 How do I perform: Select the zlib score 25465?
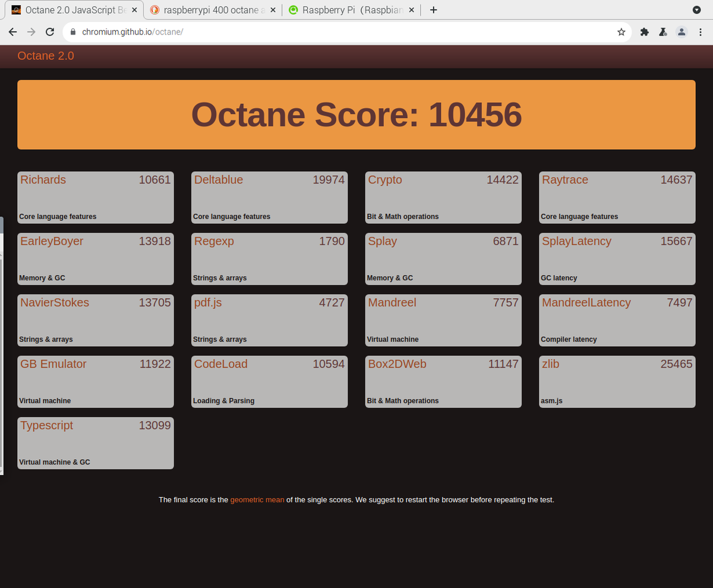click(x=677, y=363)
